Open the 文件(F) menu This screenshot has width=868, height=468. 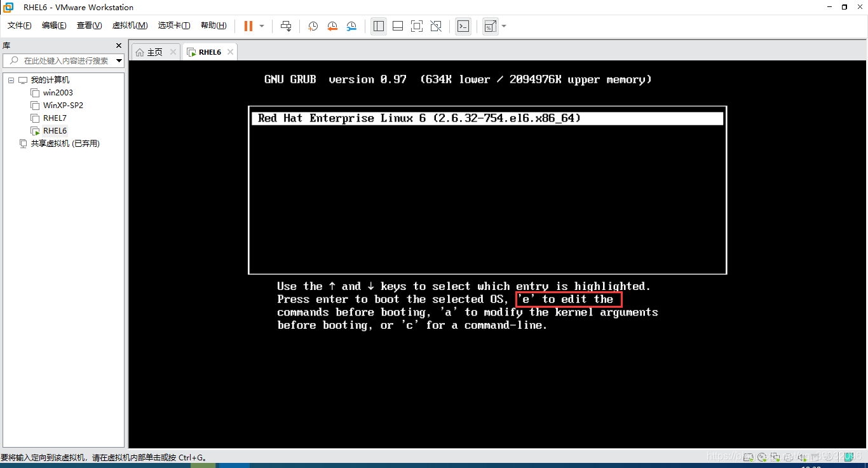point(20,25)
